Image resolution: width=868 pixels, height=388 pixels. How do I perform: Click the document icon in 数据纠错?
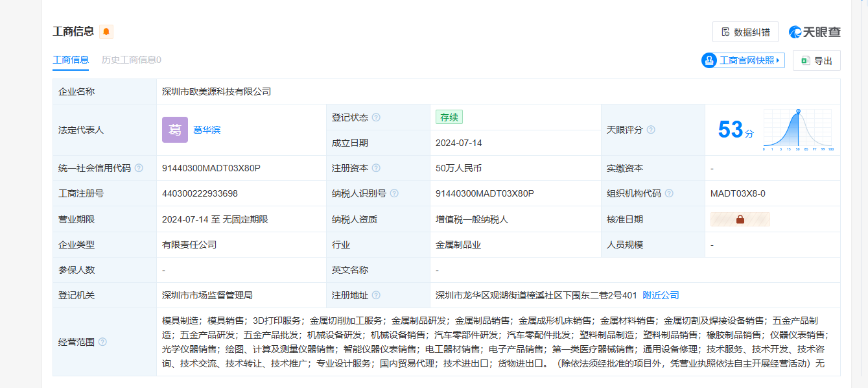tap(725, 32)
